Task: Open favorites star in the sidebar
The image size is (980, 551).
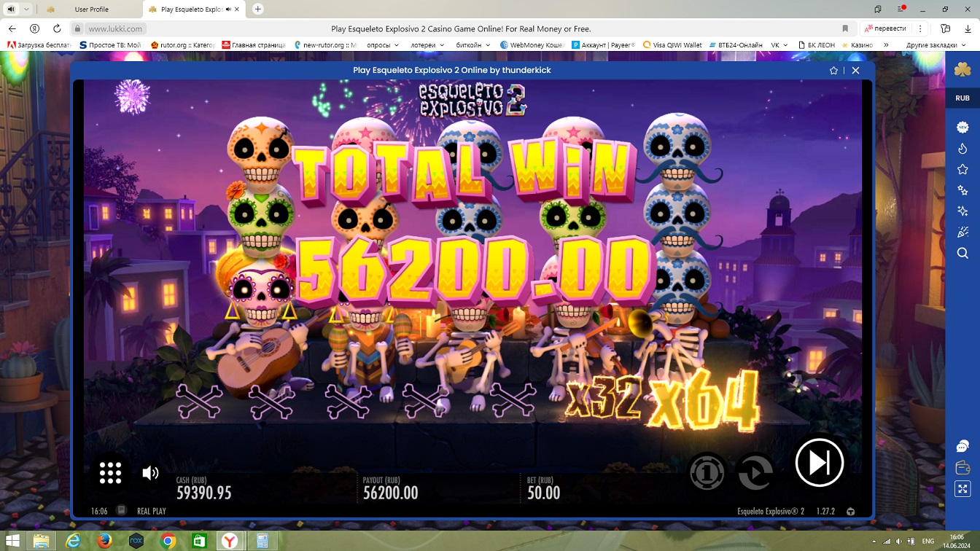Action: tap(962, 169)
